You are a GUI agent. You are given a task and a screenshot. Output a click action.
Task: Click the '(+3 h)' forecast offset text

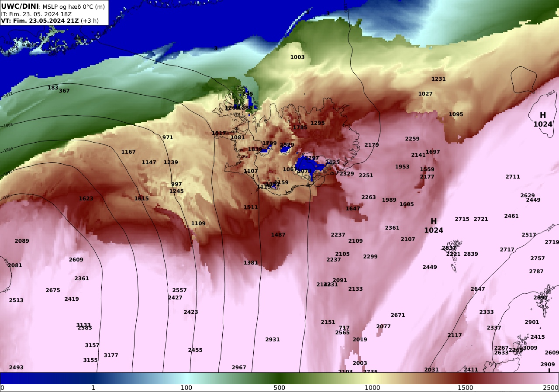pyautogui.click(x=90, y=21)
